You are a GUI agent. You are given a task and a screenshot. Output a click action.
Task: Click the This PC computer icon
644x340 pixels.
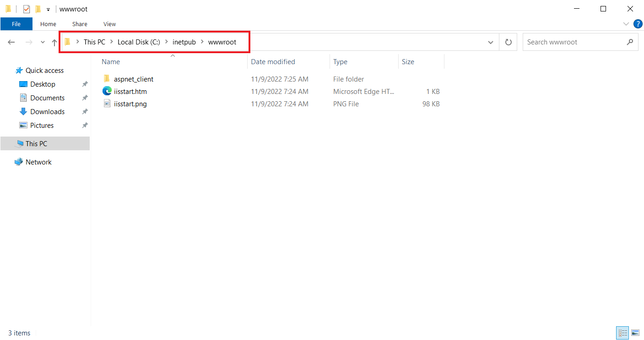[x=20, y=143]
